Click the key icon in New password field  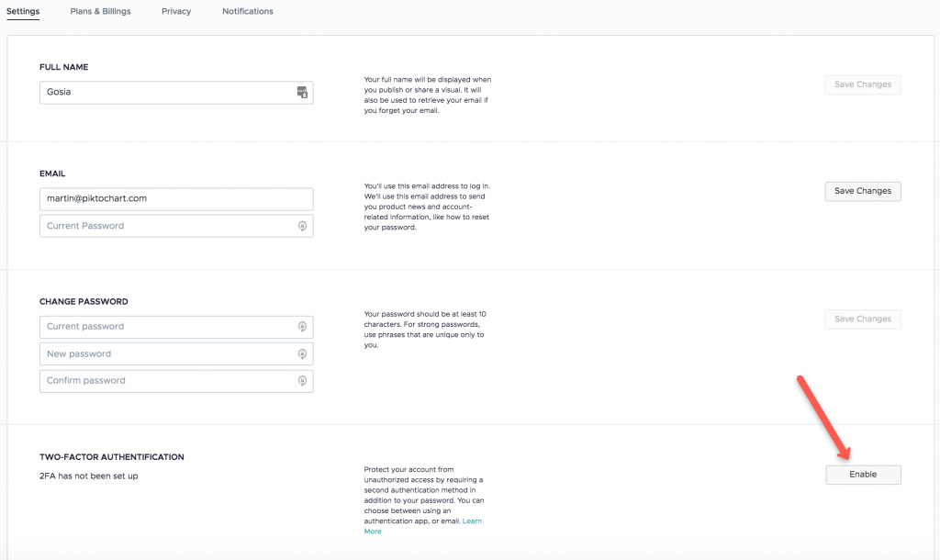302,353
